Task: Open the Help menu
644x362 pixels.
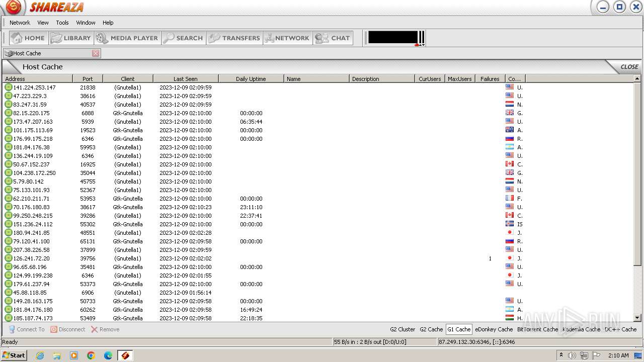Action: coord(108,23)
